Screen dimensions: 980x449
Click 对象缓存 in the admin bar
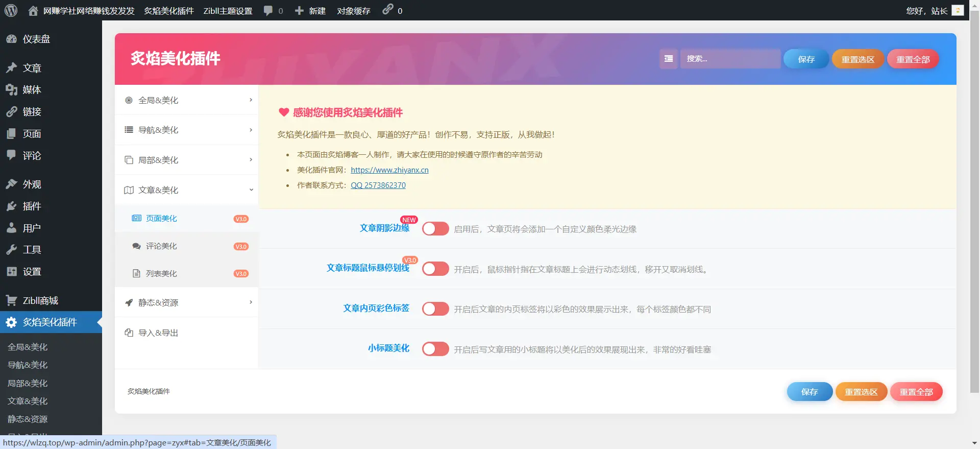(353, 11)
